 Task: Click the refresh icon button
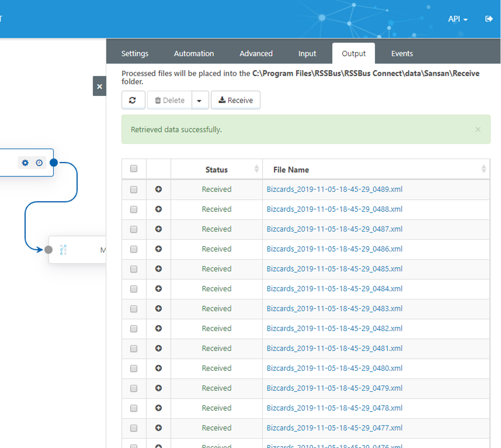pos(133,100)
